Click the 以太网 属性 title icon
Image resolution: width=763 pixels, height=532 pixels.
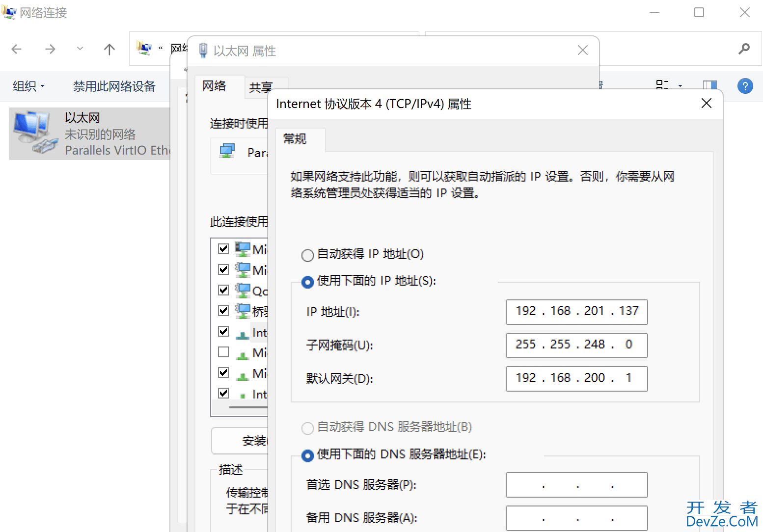[203, 51]
